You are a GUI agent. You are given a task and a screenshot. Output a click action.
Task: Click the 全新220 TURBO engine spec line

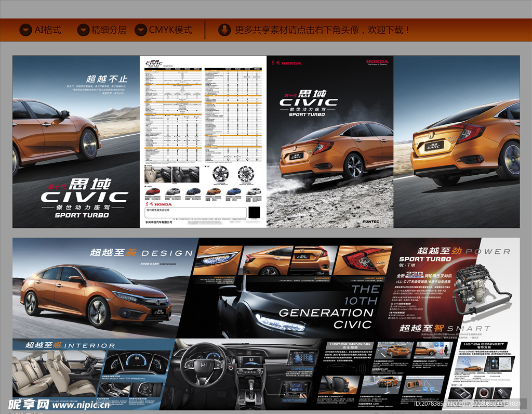tap(424, 275)
